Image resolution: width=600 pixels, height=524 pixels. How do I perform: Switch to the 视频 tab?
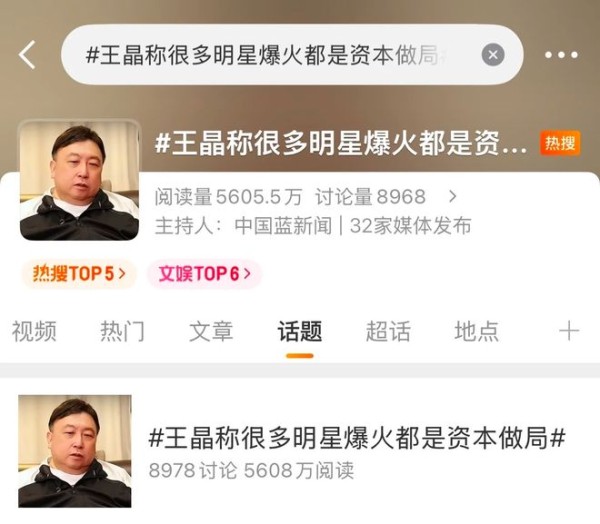34,331
